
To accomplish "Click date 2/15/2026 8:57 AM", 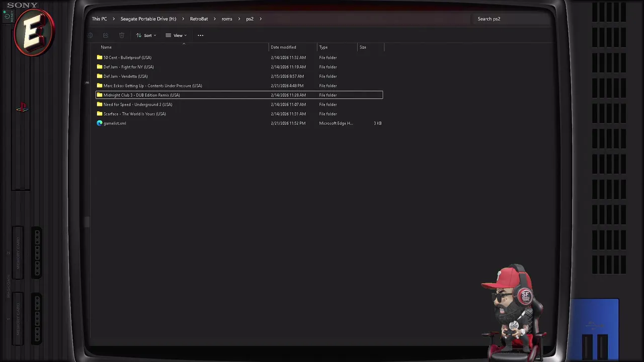I will pyautogui.click(x=287, y=76).
